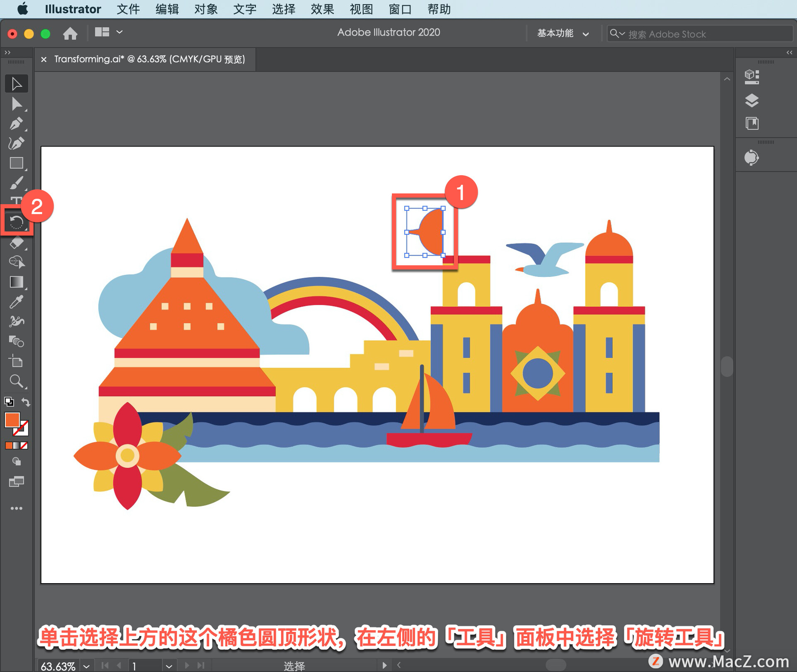The image size is (797, 672).
Task: Select the Gradient tool
Action: click(16, 282)
